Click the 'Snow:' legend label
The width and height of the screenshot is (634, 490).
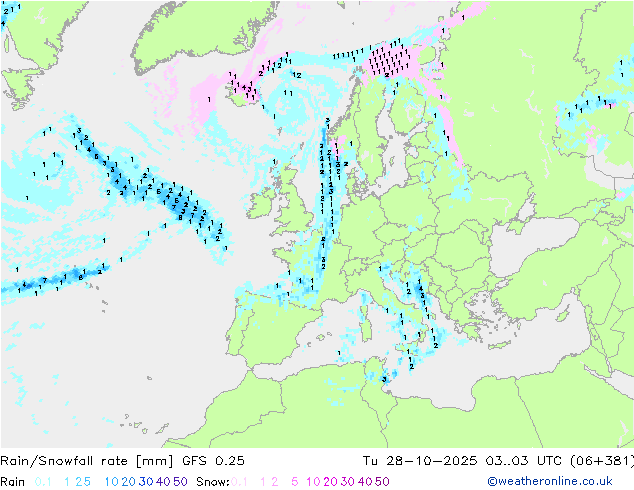tap(213, 482)
